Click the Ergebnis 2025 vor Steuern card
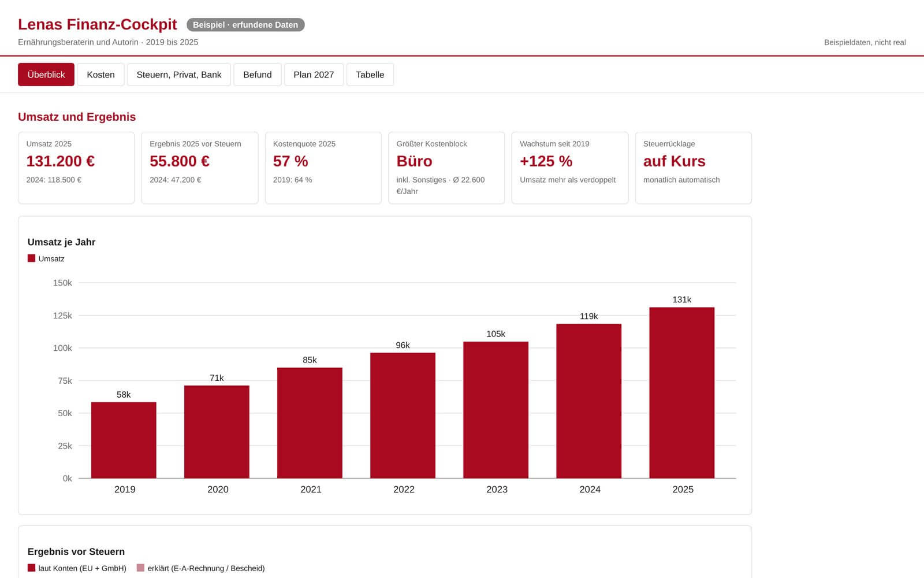 [x=200, y=168]
